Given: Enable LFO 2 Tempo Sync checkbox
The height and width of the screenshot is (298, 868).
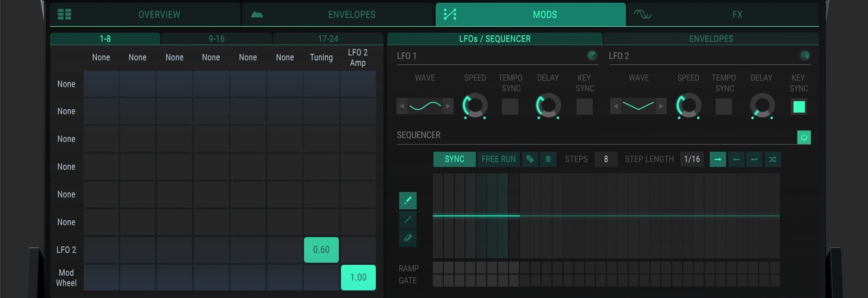Looking at the screenshot, I should click(x=724, y=107).
